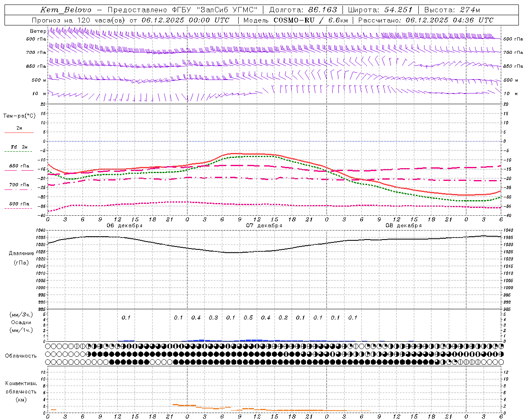The width and height of the screenshot is (525, 420).
Task: Click the Давление pressure panel label
Action: point(21,253)
